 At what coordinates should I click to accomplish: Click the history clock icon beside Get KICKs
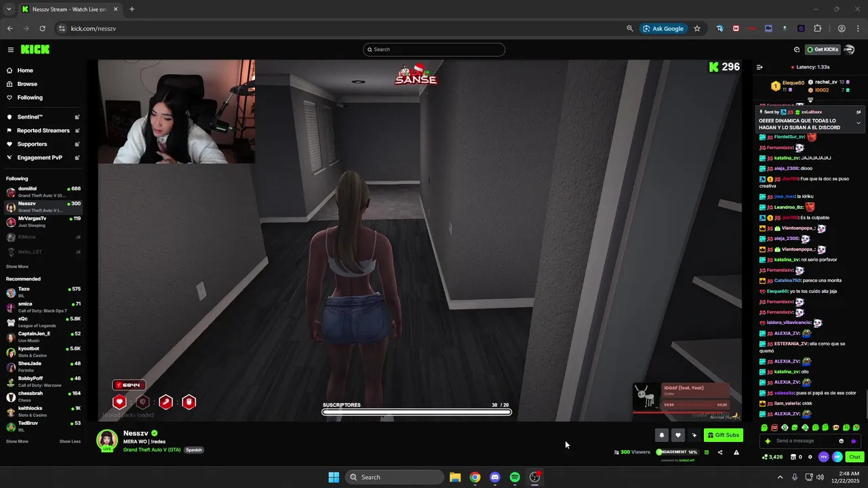tap(797, 49)
